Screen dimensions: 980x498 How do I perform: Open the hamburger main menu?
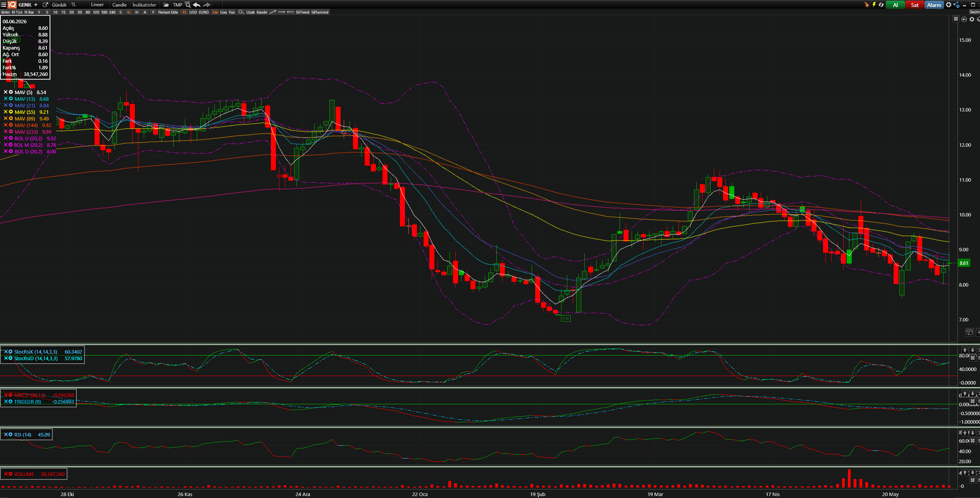point(3,5)
